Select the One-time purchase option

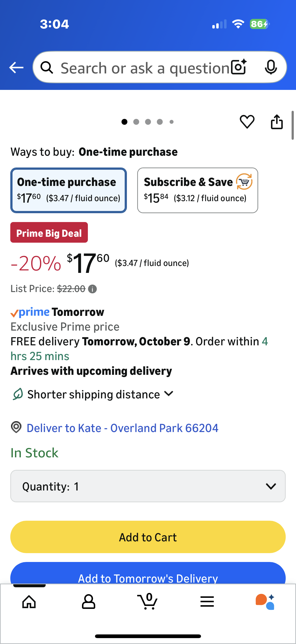click(x=68, y=190)
